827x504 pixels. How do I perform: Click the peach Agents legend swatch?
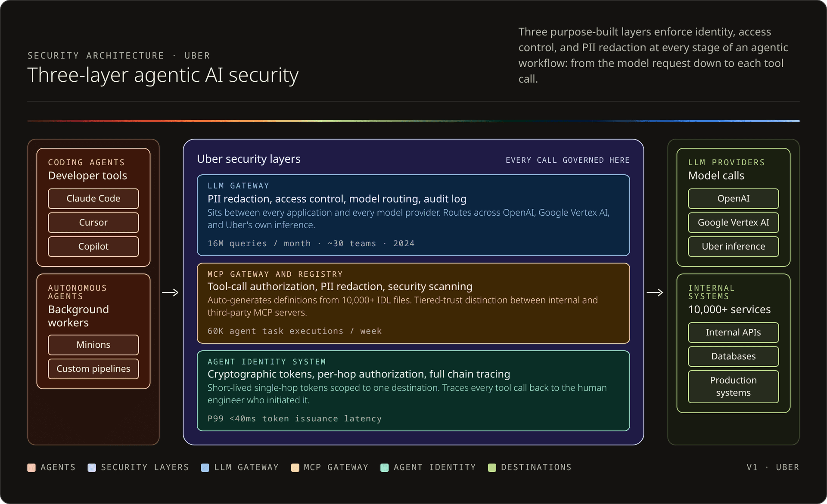31,467
